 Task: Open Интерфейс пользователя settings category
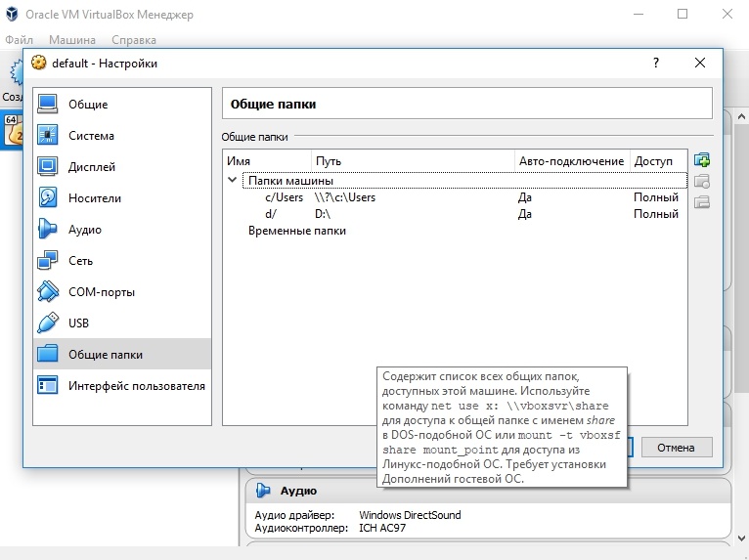122,386
